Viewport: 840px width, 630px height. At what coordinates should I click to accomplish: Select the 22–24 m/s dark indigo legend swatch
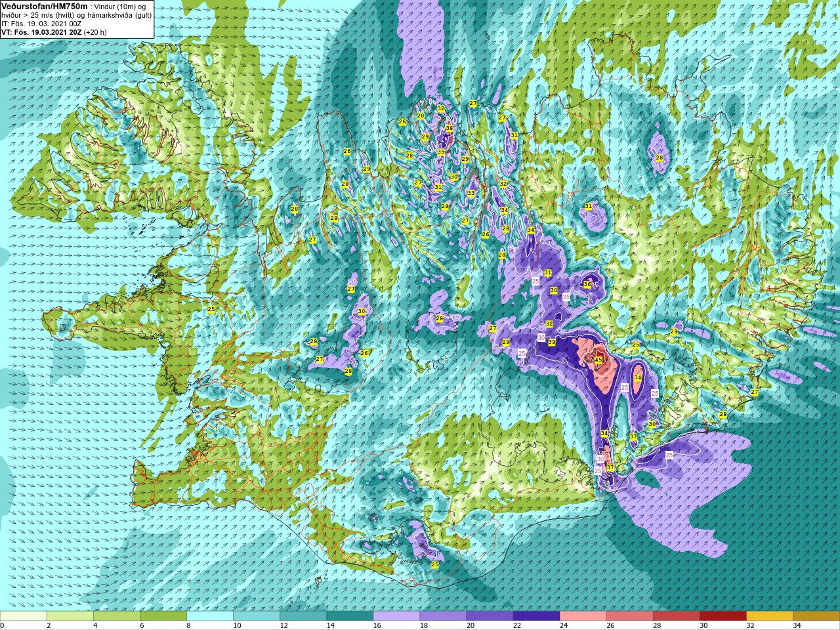click(x=536, y=616)
